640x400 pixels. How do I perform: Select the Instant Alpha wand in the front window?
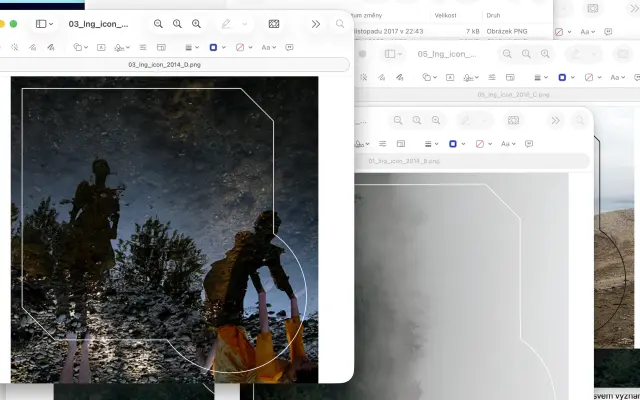point(14,47)
